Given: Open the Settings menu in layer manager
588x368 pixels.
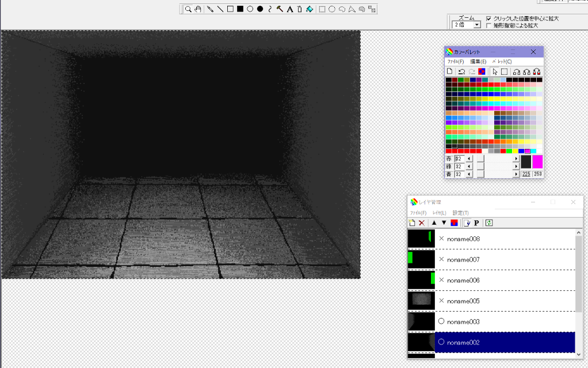Looking at the screenshot, I should [461, 213].
